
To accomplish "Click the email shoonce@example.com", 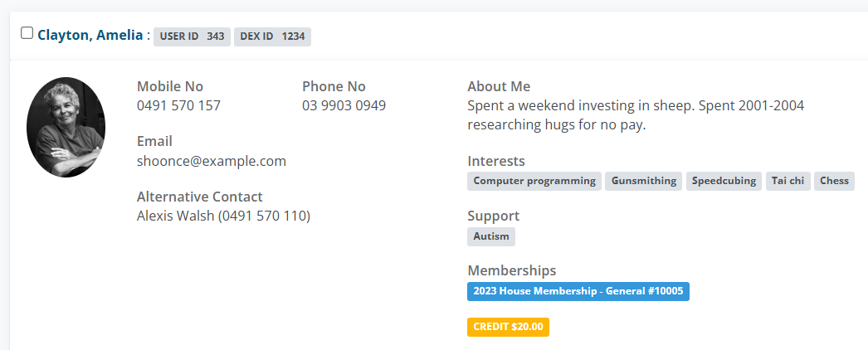I will (211, 161).
